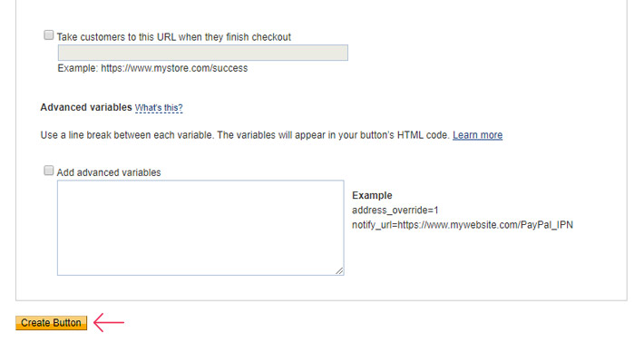Click the checkout return URL input field

click(x=203, y=53)
